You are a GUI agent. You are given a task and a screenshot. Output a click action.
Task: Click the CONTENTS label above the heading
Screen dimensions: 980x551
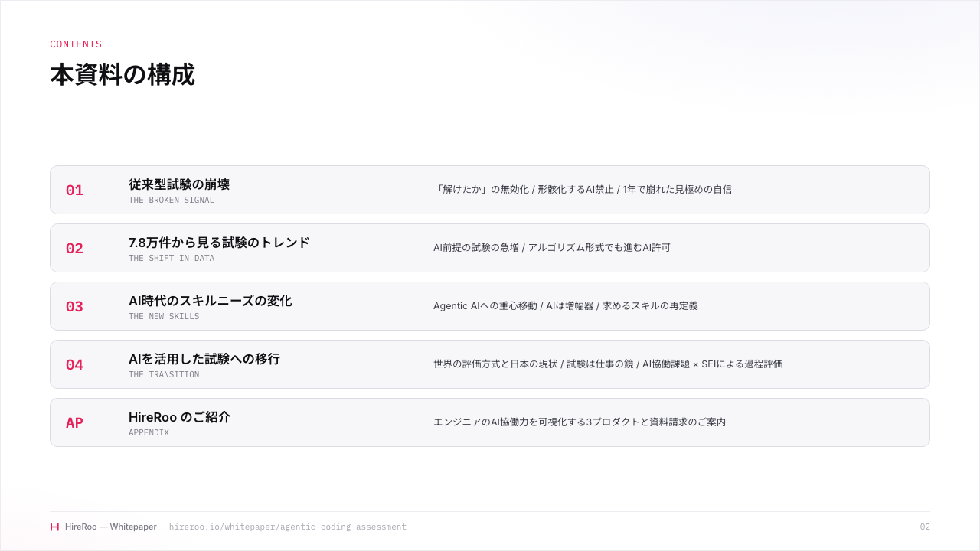click(76, 44)
